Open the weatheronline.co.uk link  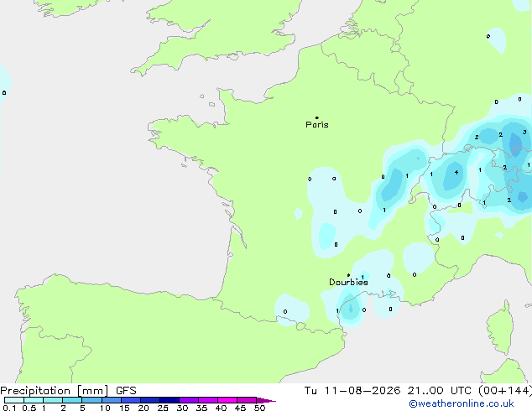[x=462, y=403]
